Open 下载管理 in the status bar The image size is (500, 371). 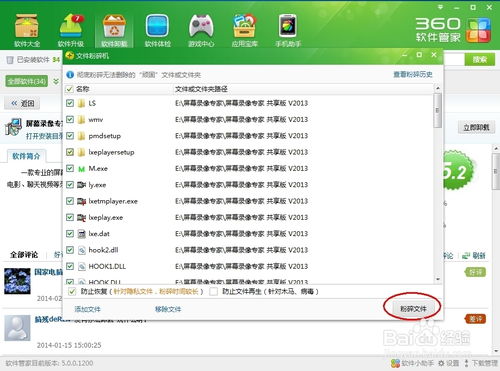click(480, 363)
